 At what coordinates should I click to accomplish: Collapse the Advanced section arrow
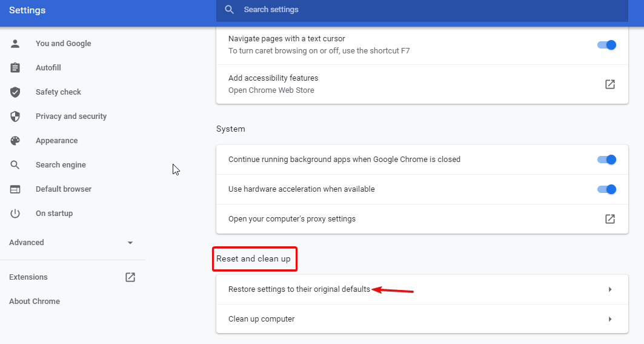pyautogui.click(x=130, y=243)
